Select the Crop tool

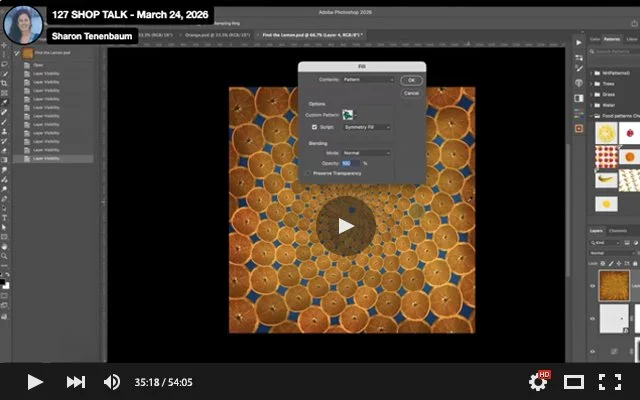pyautogui.click(x=4, y=83)
